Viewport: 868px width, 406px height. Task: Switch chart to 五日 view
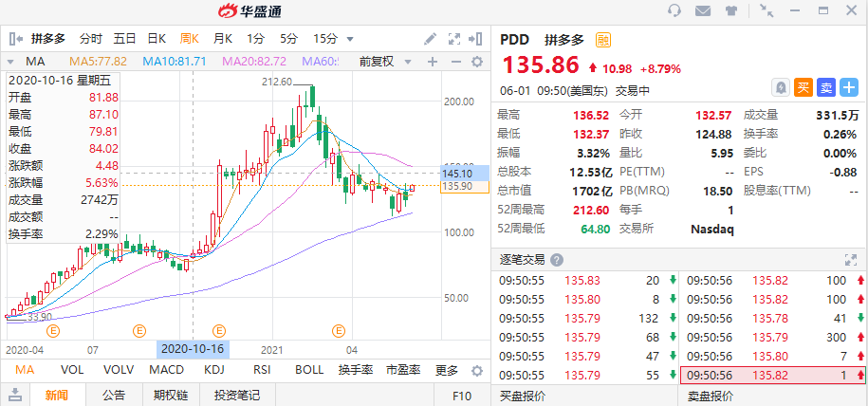[x=124, y=39]
